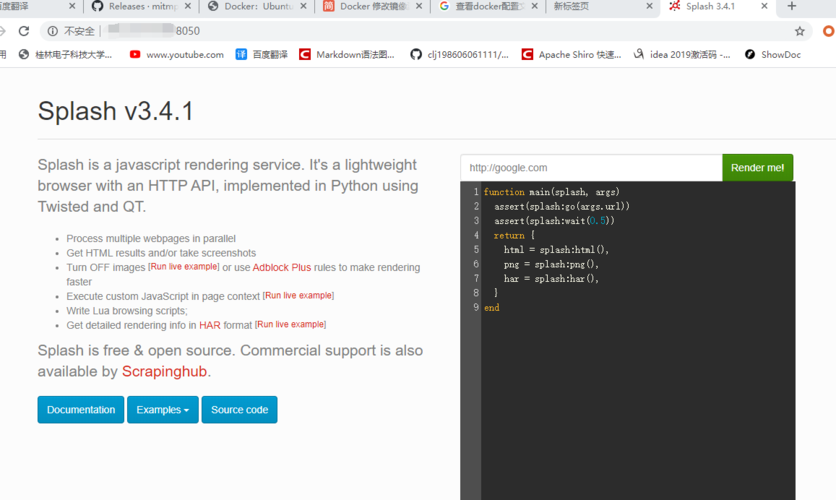Click the green Render me! button
This screenshot has height=500, width=836.
tap(758, 168)
